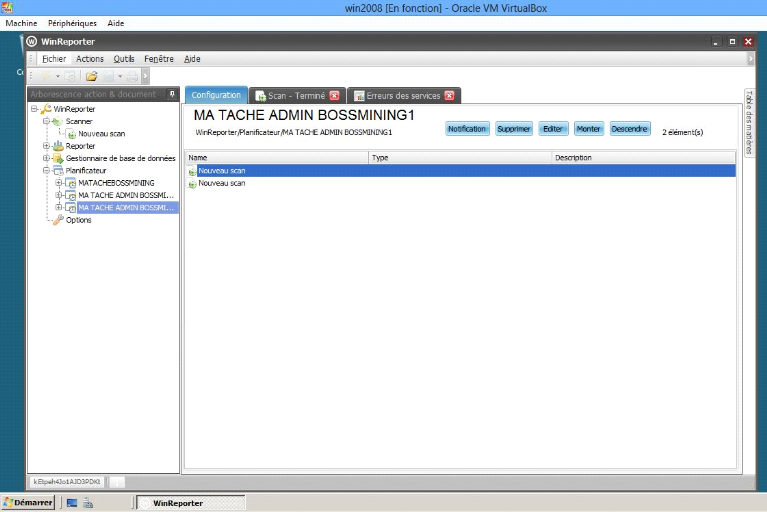Select the Options tree item

tap(79, 220)
